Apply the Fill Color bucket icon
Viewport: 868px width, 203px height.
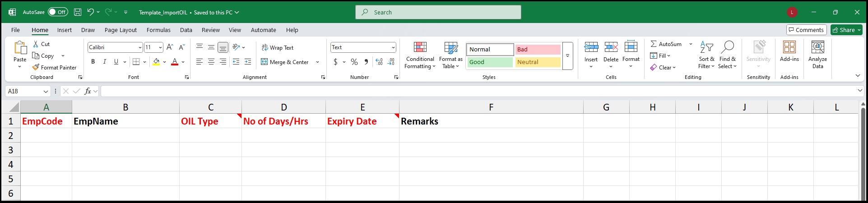[156, 62]
